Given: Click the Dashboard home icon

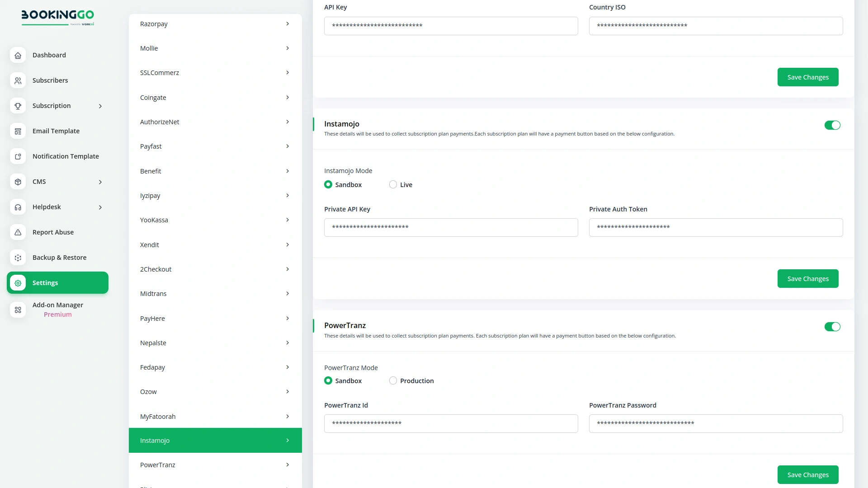Looking at the screenshot, I should pyautogui.click(x=18, y=55).
